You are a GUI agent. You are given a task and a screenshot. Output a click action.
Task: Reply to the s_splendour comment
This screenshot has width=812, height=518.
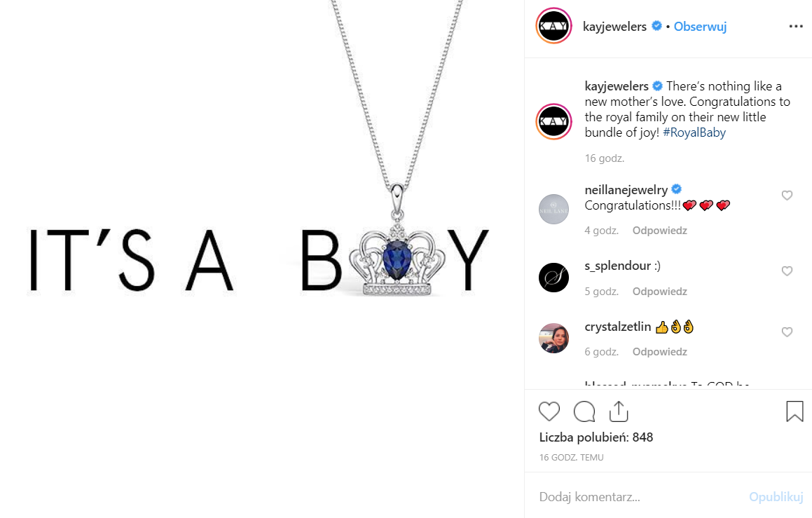[659, 292]
